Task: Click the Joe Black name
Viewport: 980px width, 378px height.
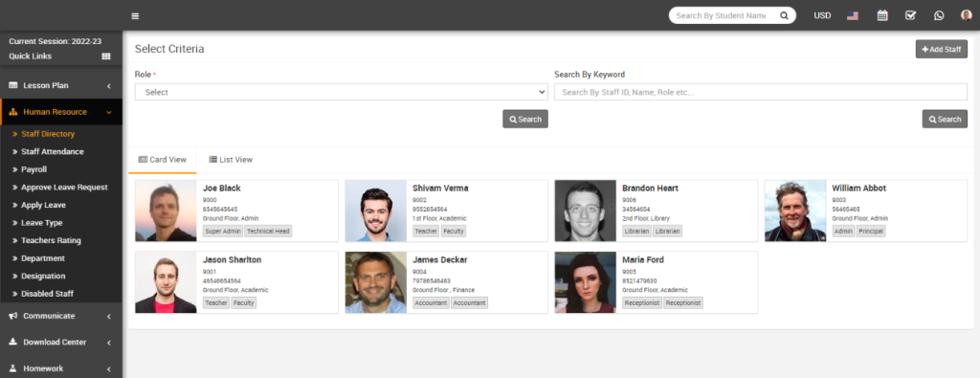Action: [x=221, y=189]
